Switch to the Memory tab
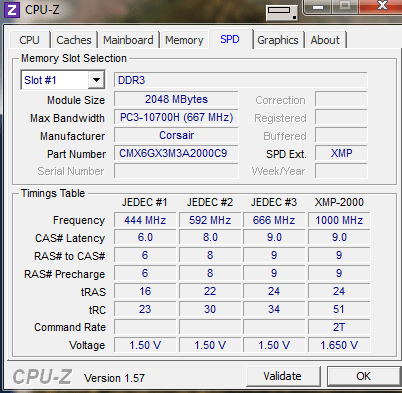402x393 pixels. [184, 40]
